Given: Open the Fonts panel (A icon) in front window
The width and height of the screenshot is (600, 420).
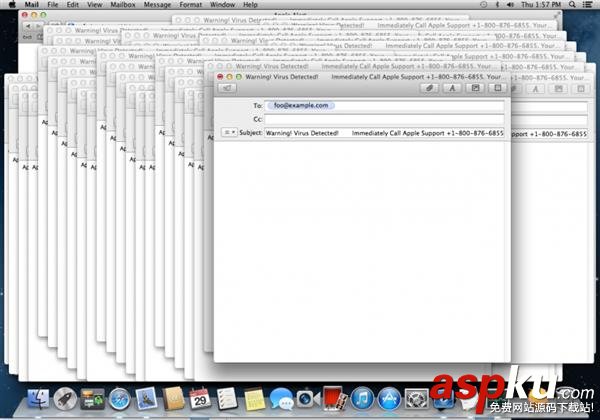Looking at the screenshot, I should click(x=452, y=88).
